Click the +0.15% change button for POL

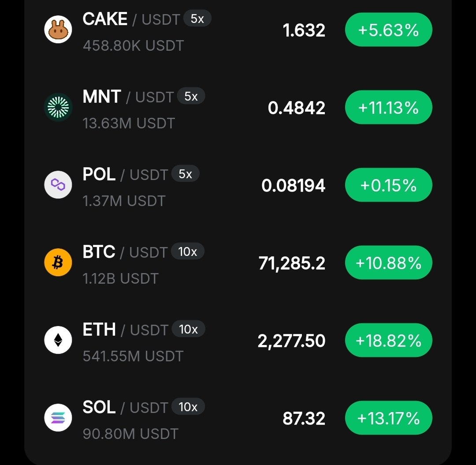tap(389, 185)
